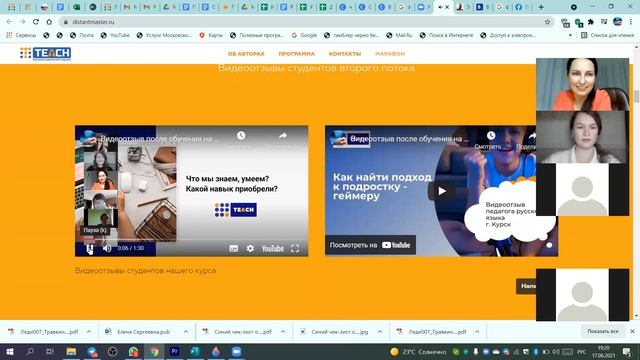Image resolution: width=640 pixels, height=360 pixels.
Task: Open File Explorer from the taskbar
Action: [x=71, y=351]
